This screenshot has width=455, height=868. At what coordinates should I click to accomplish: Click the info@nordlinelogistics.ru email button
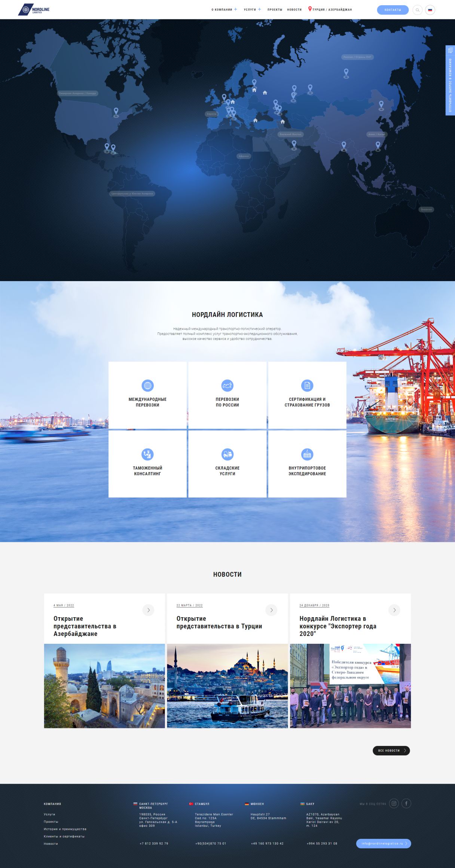(383, 843)
